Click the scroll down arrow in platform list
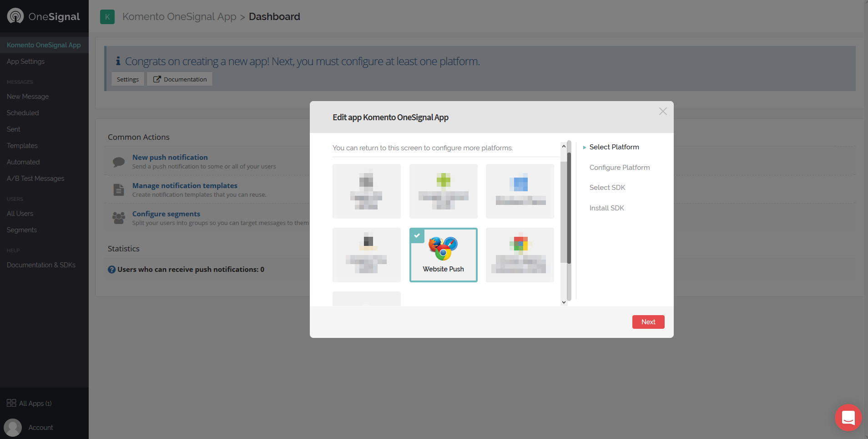 click(x=564, y=302)
